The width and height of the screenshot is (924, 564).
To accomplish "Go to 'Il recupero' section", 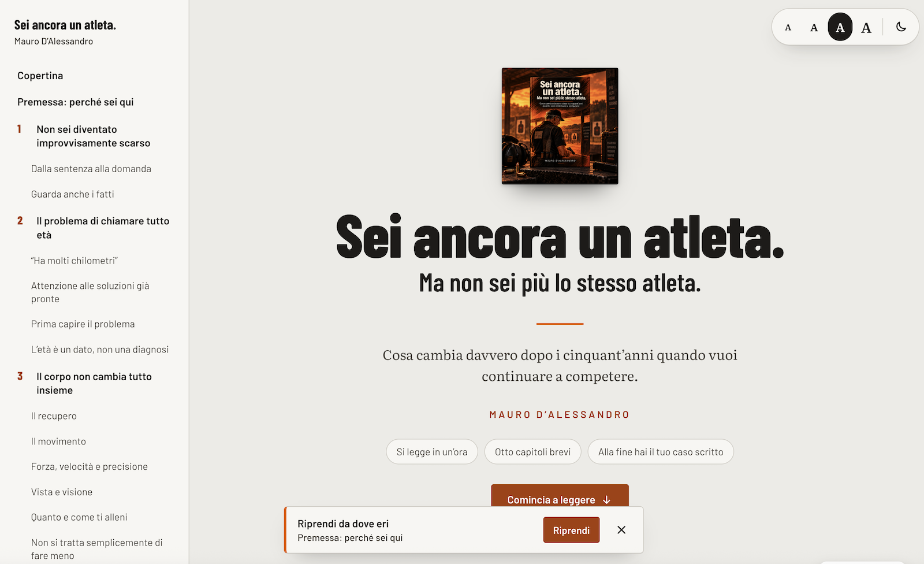I will [x=54, y=416].
